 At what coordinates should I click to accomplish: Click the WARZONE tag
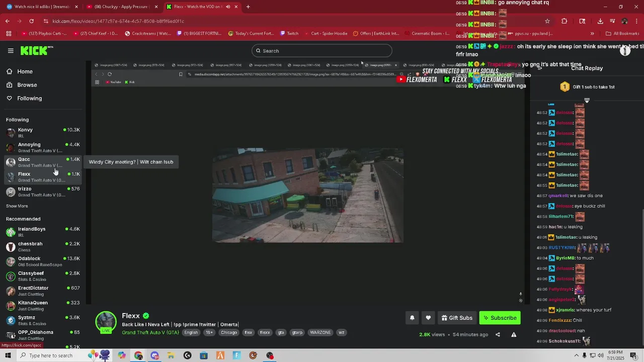[x=320, y=332]
